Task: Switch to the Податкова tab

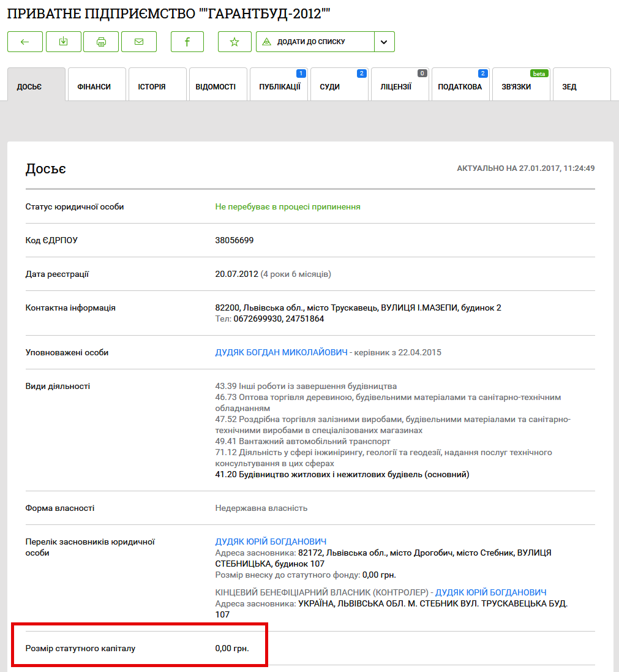Action: point(460,86)
